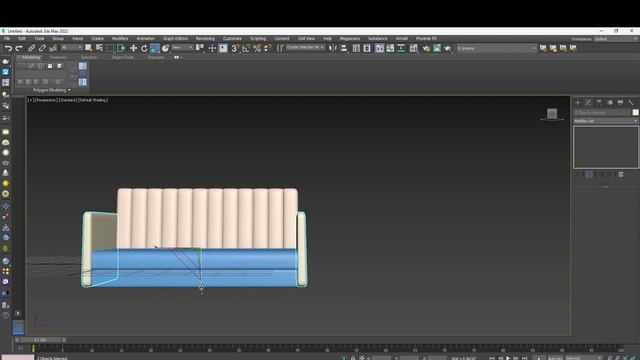The height and width of the screenshot is (360, 640).
Task: Switch to the Freeform ribbon tab
Action: coord(58,58)
